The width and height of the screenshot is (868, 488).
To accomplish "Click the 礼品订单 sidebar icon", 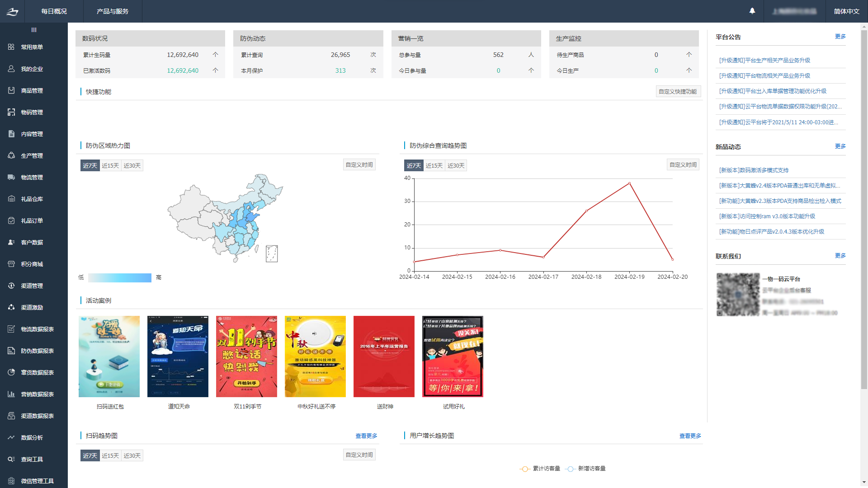I will tap(11, 221).
